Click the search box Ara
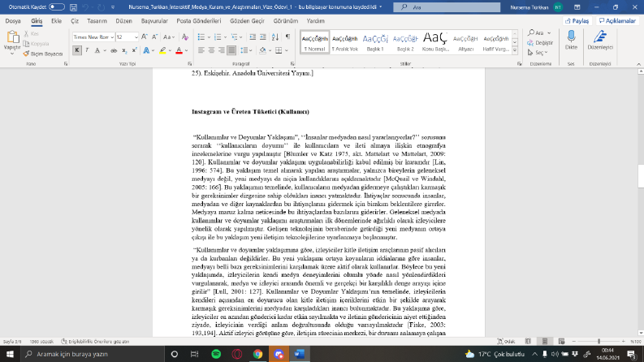The height and width of the screenshot is (362, 644). pyautogui.click(x=447, y=7)
